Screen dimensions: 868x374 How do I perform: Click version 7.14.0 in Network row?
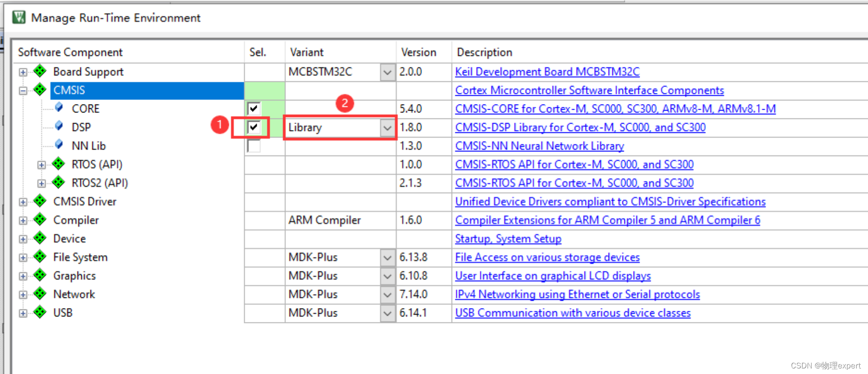(x=414, y=295)
